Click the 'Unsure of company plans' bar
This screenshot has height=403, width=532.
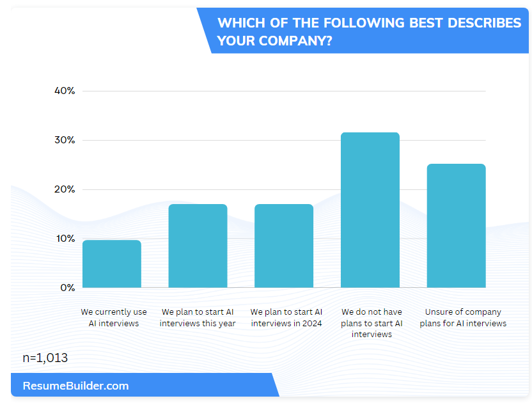click(x=456, y=226)
